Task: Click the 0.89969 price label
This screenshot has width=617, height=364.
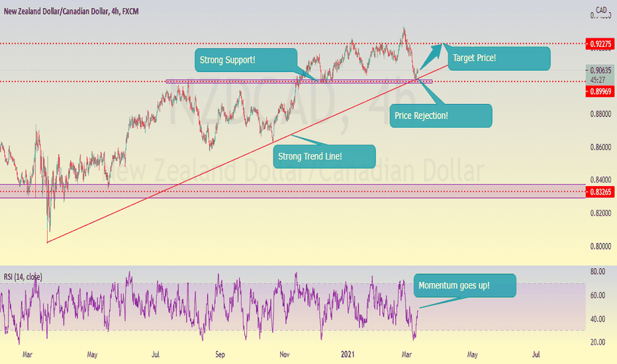Action: click(x=600, y=92)
